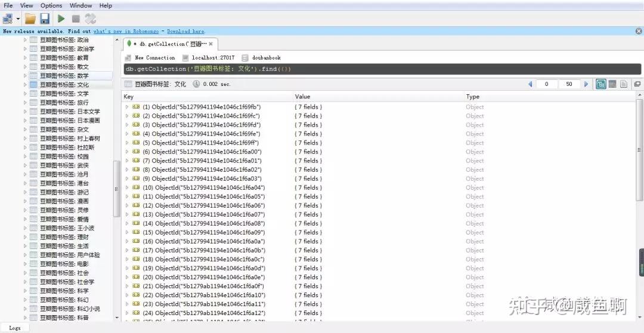Click collection icon for 豆瓣图书标签: 村上春树
Viewport: 644px width, 333px height.
tap(33, 138)
